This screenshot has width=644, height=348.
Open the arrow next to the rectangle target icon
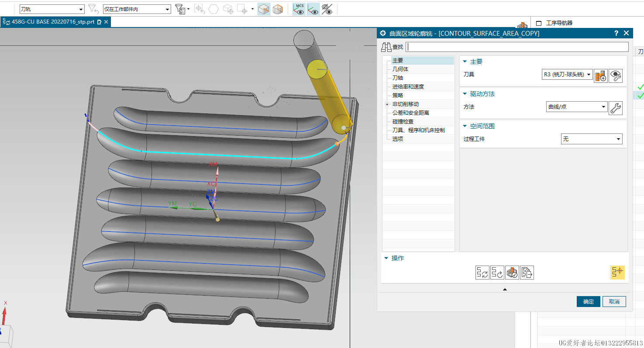pyautogui.click(x=252, y=9)
